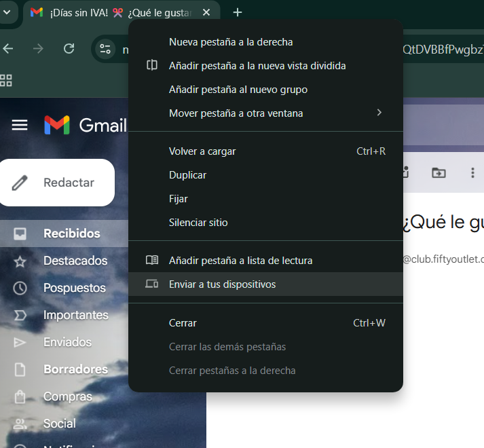Click the move-to-folder icon in email toolbar
Image resolution: width=484 pixels, height=448 pixels.
point(439,172)
